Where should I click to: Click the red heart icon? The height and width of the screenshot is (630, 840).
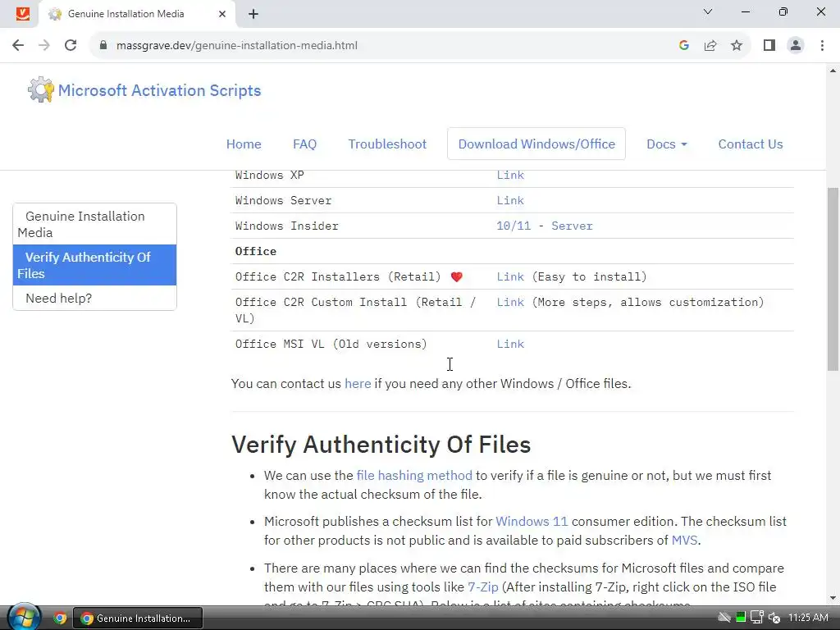456,277
